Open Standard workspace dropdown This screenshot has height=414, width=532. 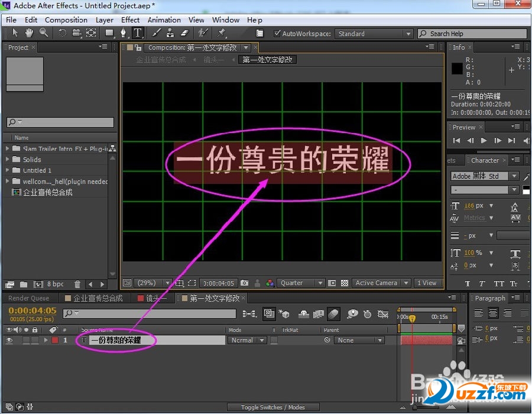point(374,34)
